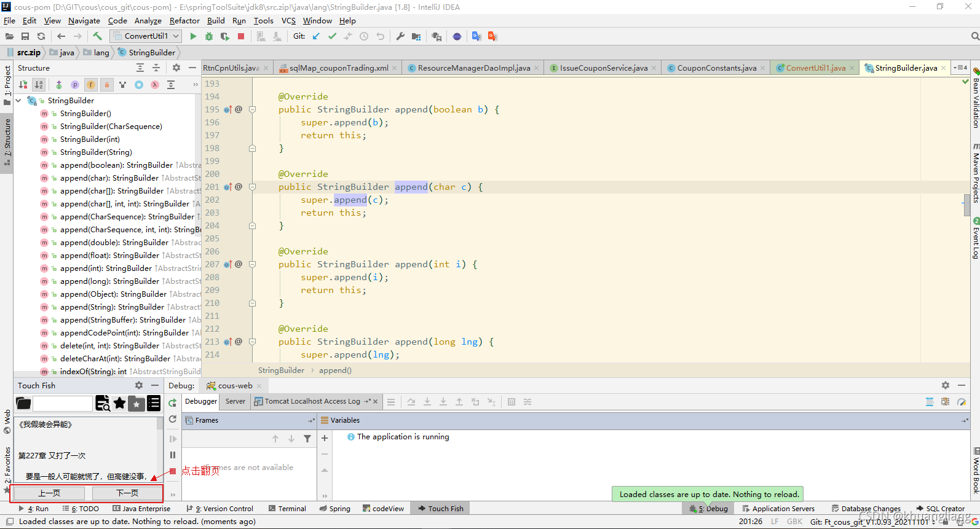The width and height of the screenshot is (980, 529).
Task: Toggle show fields filter in Structure
Action: 91,85
